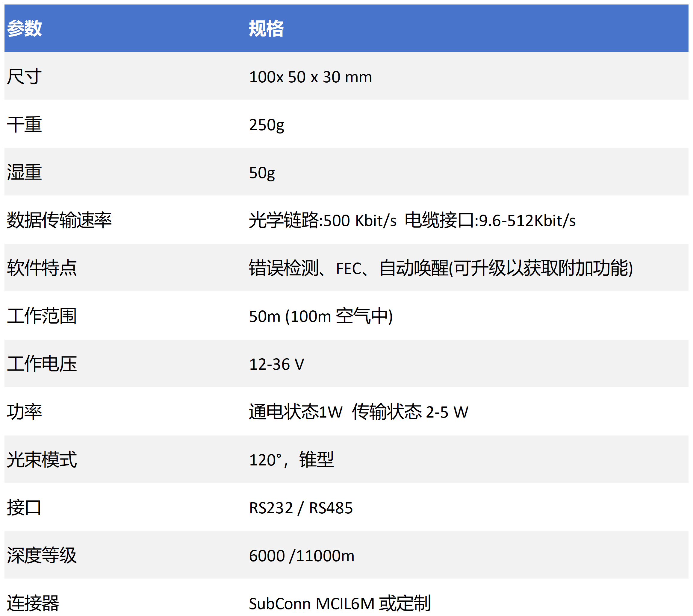Click the 光学链路:500 Kbit/s text

coord(323,221)
